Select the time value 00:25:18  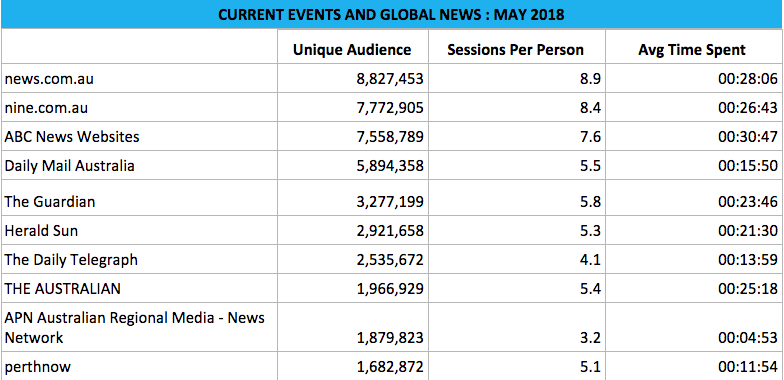click(748, 289)
